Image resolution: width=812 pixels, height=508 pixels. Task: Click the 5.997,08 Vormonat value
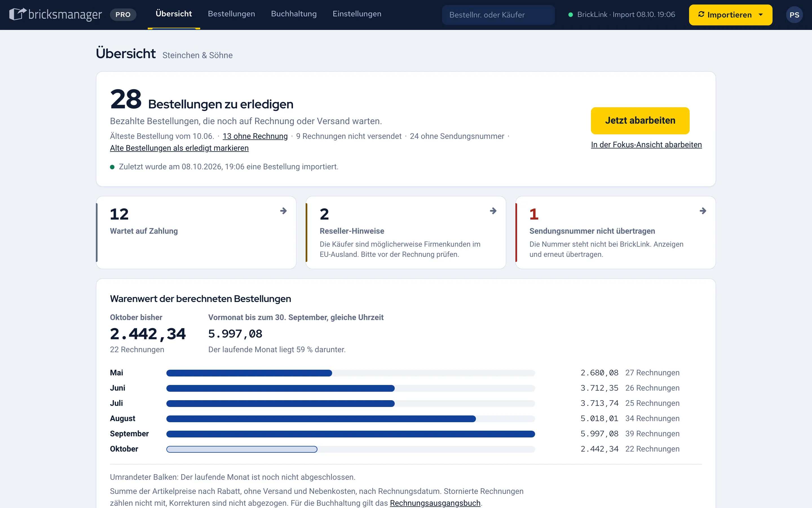(235, 334)
